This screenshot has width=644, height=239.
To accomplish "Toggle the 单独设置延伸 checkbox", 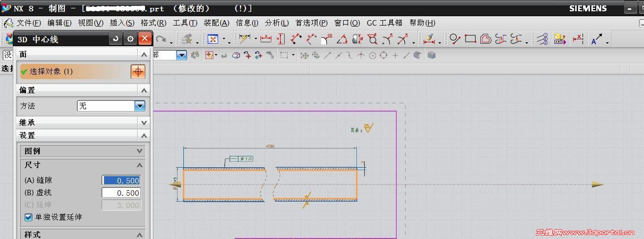I will tap(29, 217).
